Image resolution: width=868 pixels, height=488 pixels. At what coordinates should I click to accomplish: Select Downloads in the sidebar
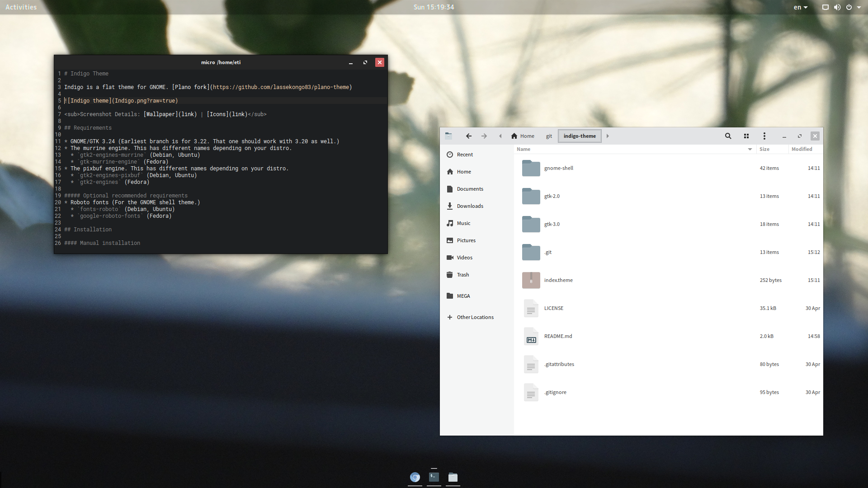point(470,206)
